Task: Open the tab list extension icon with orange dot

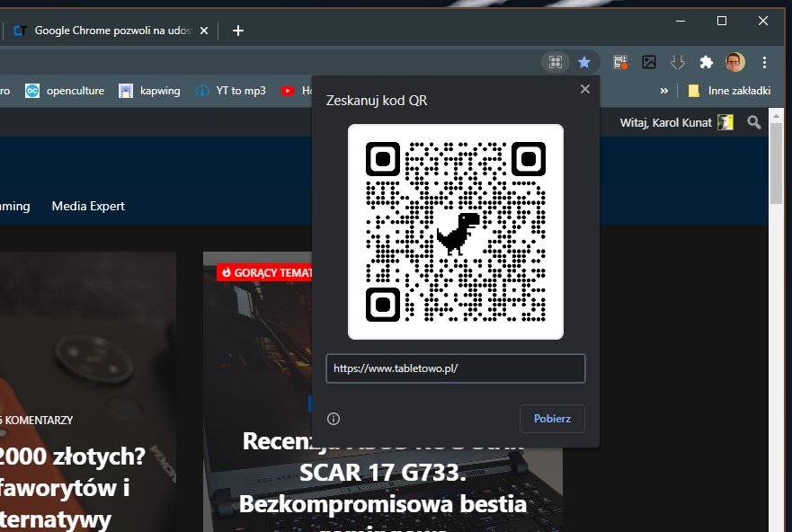Action: pyautogui.click(x=620, y=62)
